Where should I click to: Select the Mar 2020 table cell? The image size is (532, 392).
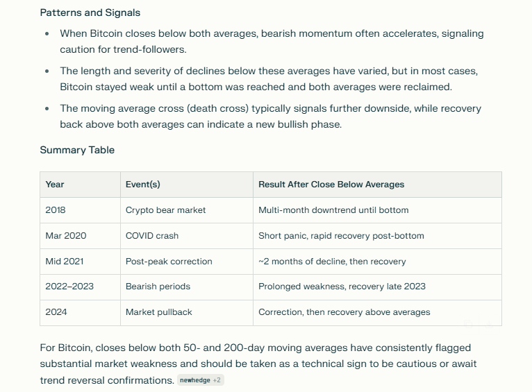coord(66,236)
